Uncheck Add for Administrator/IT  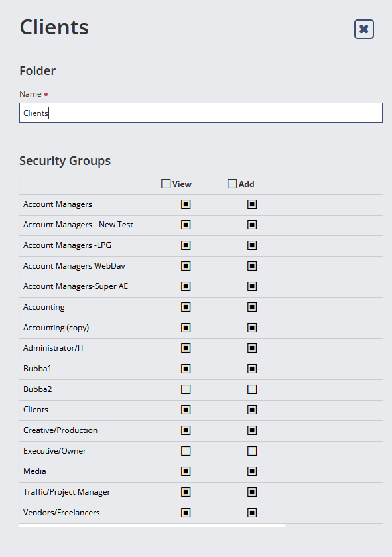pos(252,348)
